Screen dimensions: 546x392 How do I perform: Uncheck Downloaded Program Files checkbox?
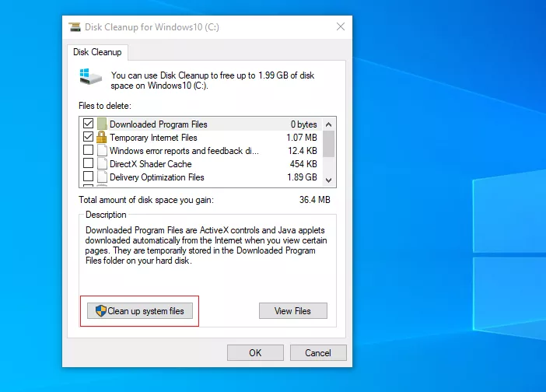tap(88, 123)
